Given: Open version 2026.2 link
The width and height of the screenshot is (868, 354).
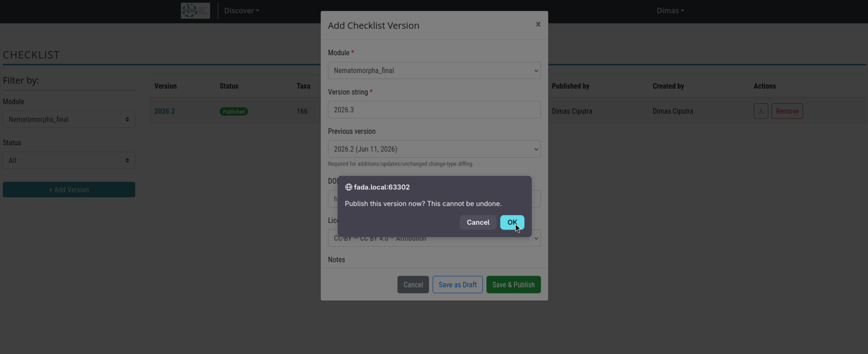Looking at the screenshot, I should point(164,111).
